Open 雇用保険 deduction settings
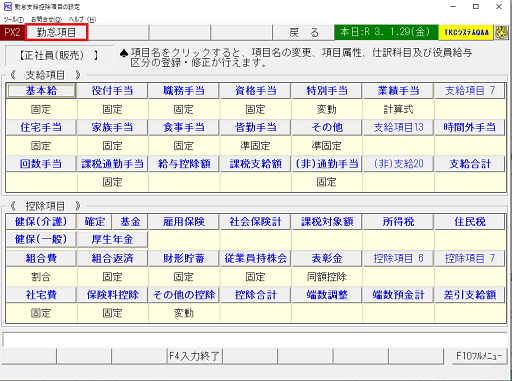Screen dimensions: 512x381 (x=184, y=222)
